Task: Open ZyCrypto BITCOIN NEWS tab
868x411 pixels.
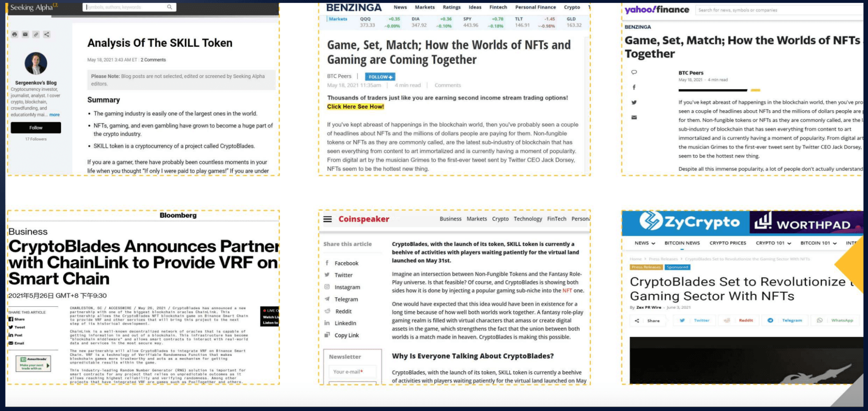Action: [x=682, y=243]
